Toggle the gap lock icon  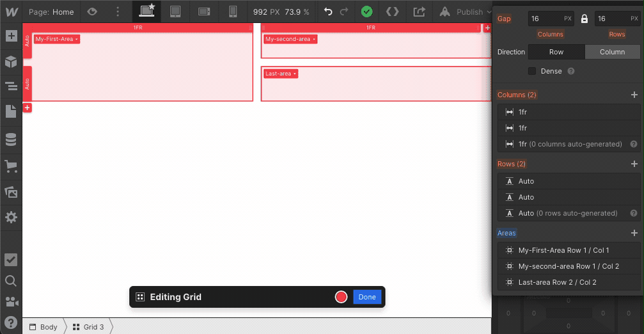[585, 19]
